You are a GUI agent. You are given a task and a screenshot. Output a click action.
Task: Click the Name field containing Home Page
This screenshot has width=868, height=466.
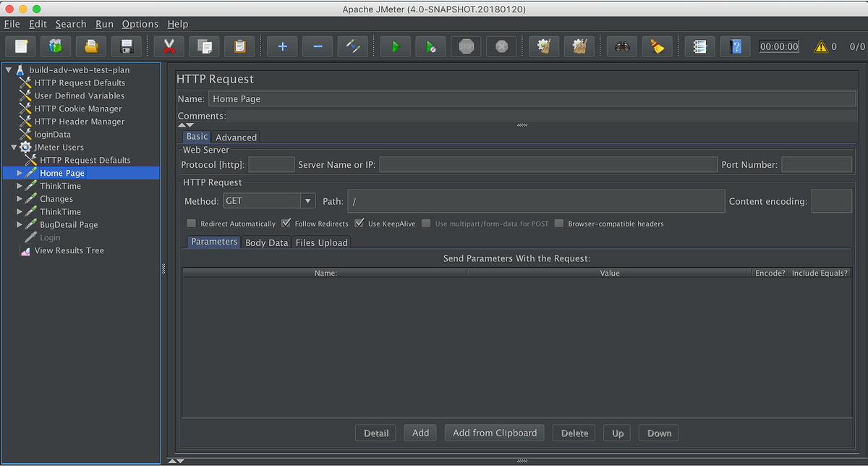(532, 99)
